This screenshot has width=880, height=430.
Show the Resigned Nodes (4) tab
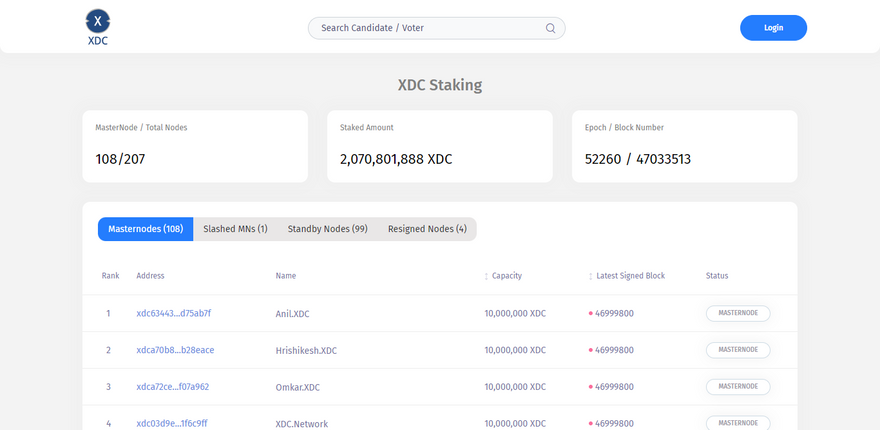(427, 229)
